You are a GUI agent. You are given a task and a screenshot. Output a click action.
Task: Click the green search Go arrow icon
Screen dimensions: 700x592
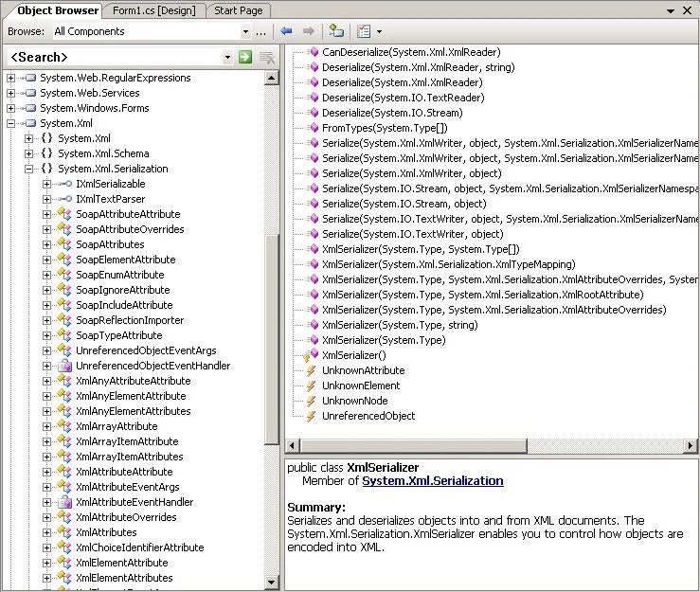pos(245,57)
